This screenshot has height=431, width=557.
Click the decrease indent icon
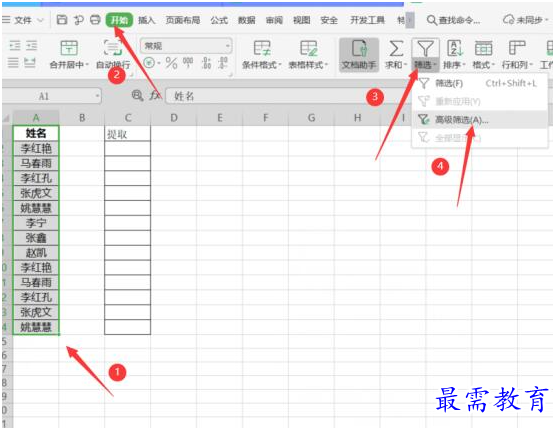click(15, 45)
